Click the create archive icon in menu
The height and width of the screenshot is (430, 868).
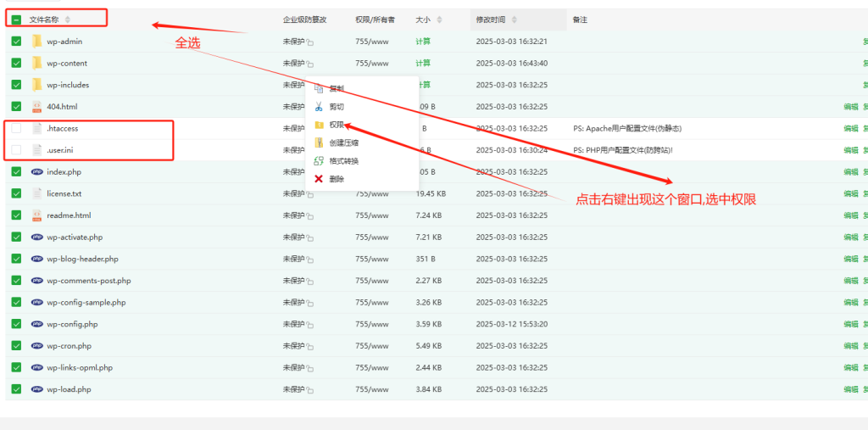(319, 142)
